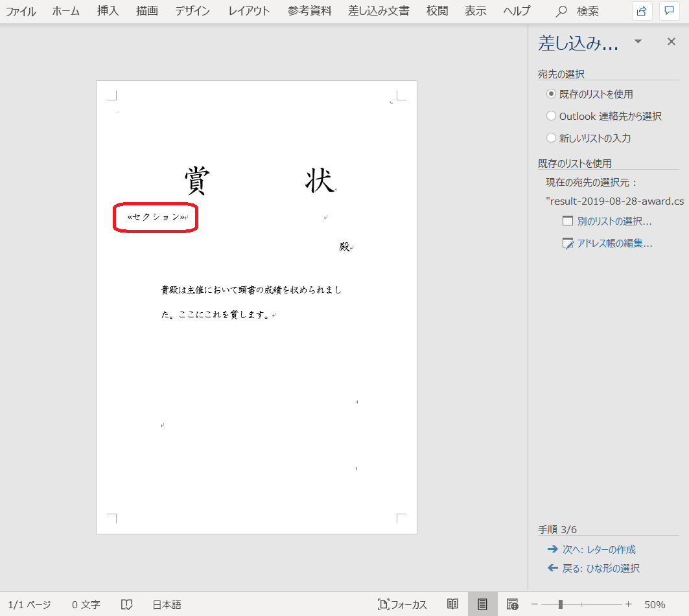Open the ファイル menu
Image resolution: width=689 pixels, height=616 pixels.
point(21,11)
